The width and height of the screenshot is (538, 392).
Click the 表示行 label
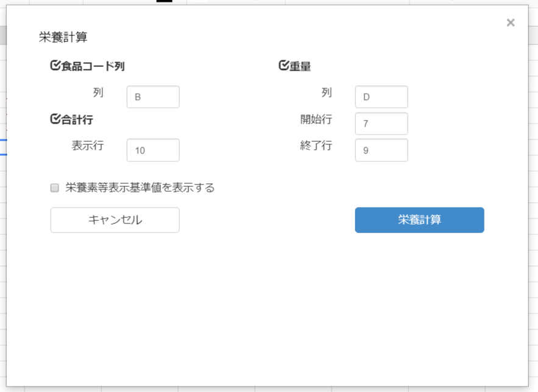pos(88,145)
